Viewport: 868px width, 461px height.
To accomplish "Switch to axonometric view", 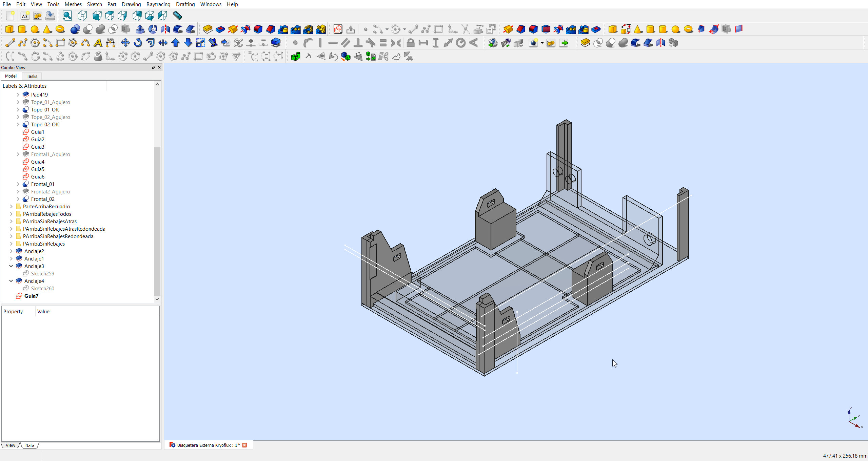I will tap(82, 16).
